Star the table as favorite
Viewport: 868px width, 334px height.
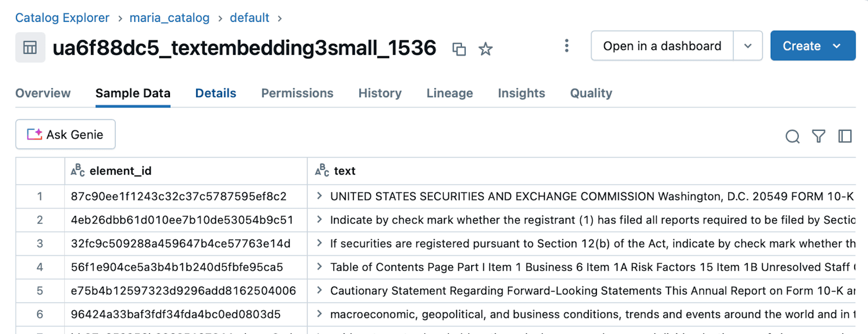[x=485, y=49]
